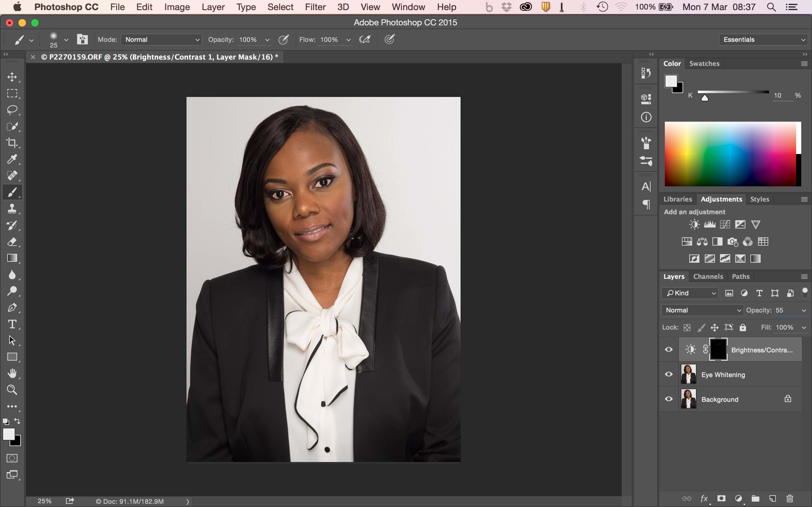Switch to the Channels tab
812x507 pixels.
tap(708, 277)
